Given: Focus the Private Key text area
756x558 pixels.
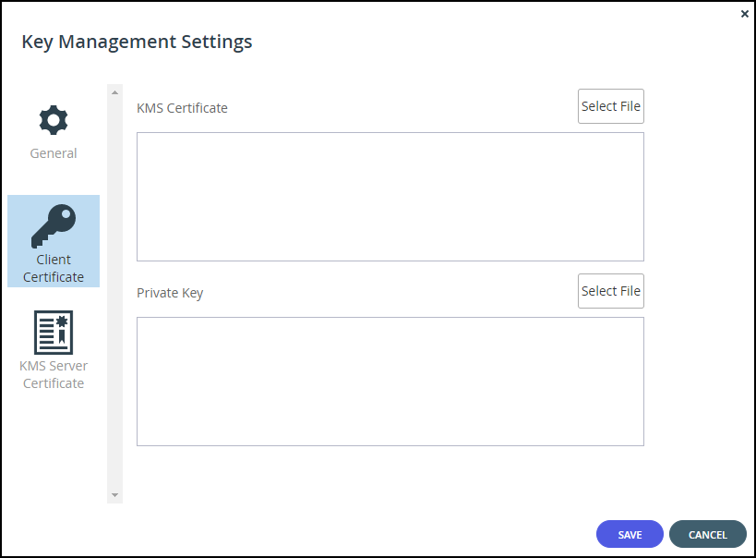Looking at the screenshot, I should [390, 382].
